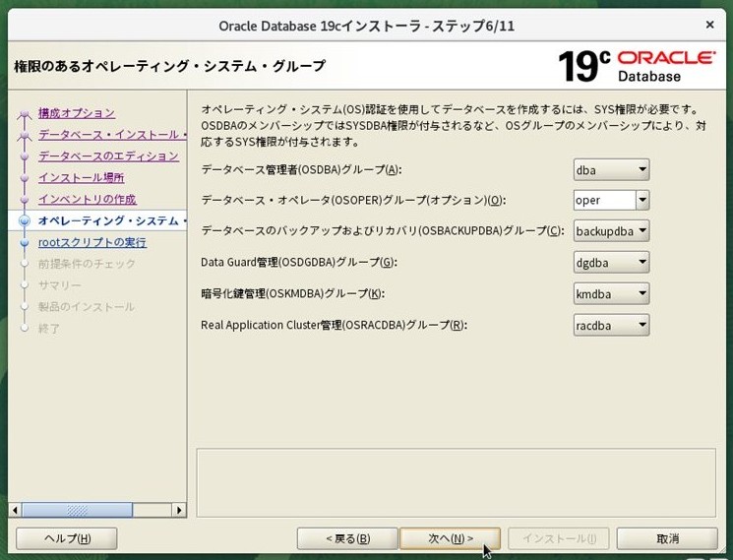
Task: Go back with the 戻る(B) button
Action: pos(347,538)
